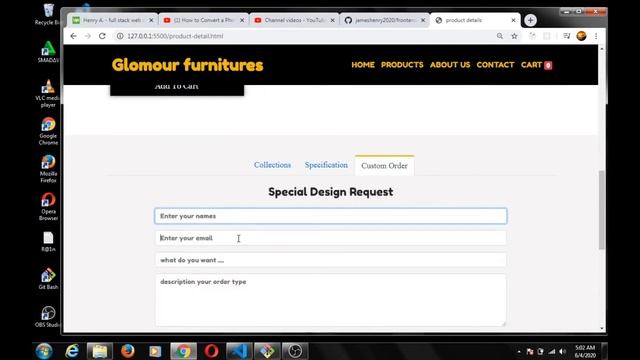The width and height of the screenshot is (640, 360).
Task: Open the CART link
Action: (x=536, y=65)
